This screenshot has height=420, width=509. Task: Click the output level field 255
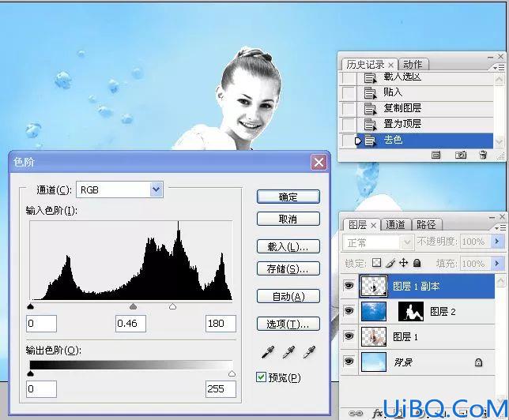tap(221, 389)
